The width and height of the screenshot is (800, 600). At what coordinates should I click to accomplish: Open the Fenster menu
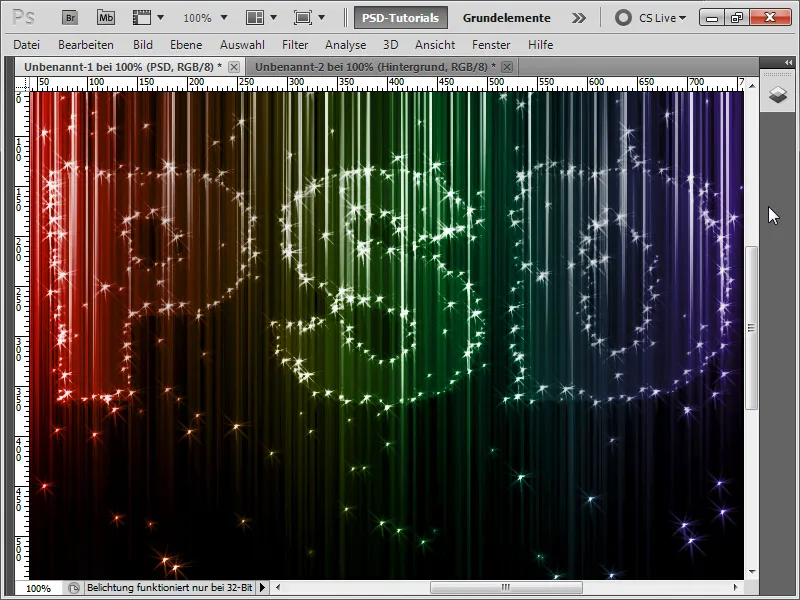tap(491, 45)
